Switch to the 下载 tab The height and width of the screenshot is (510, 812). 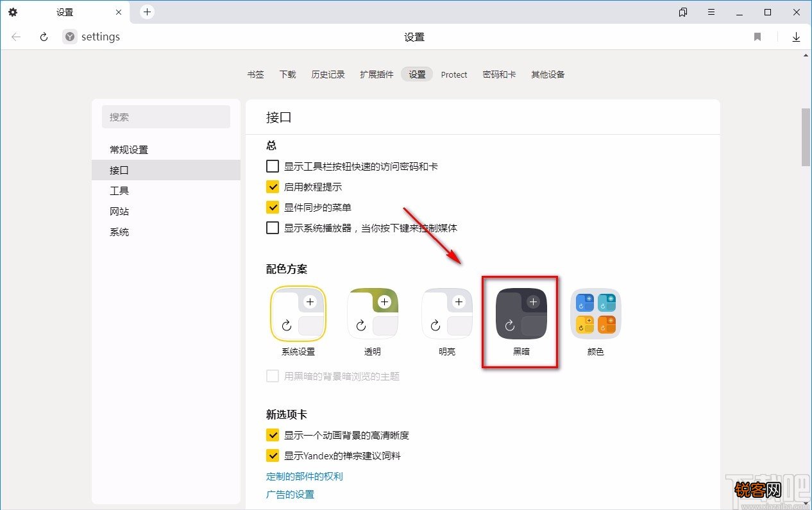click(287, 74)
